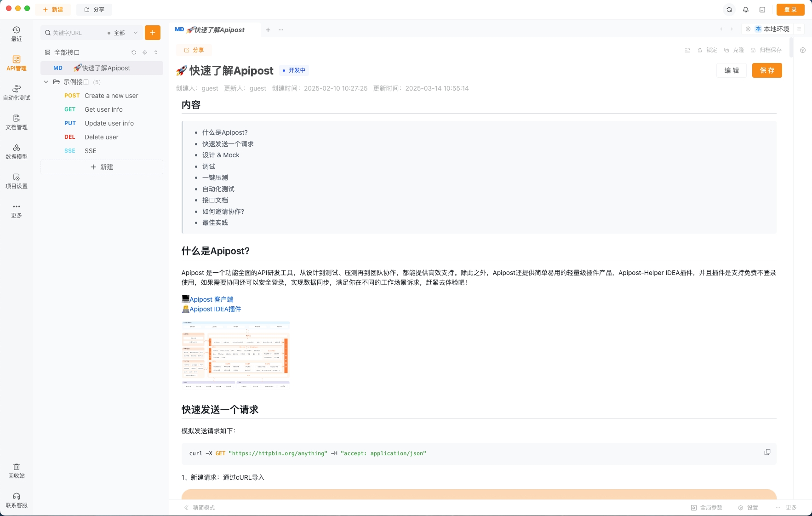Toggle expand/collapse all in 全部接口

click(x=156, y=52)
